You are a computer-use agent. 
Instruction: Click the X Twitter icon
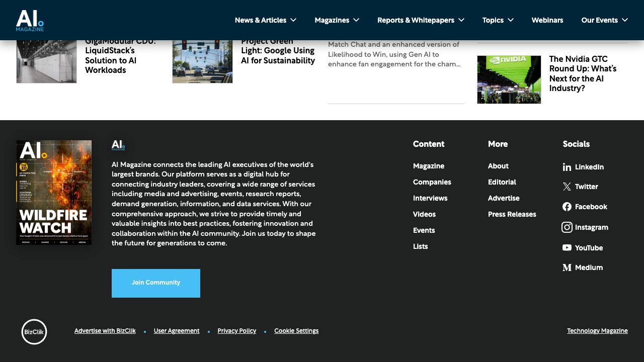tap(567, 187)
